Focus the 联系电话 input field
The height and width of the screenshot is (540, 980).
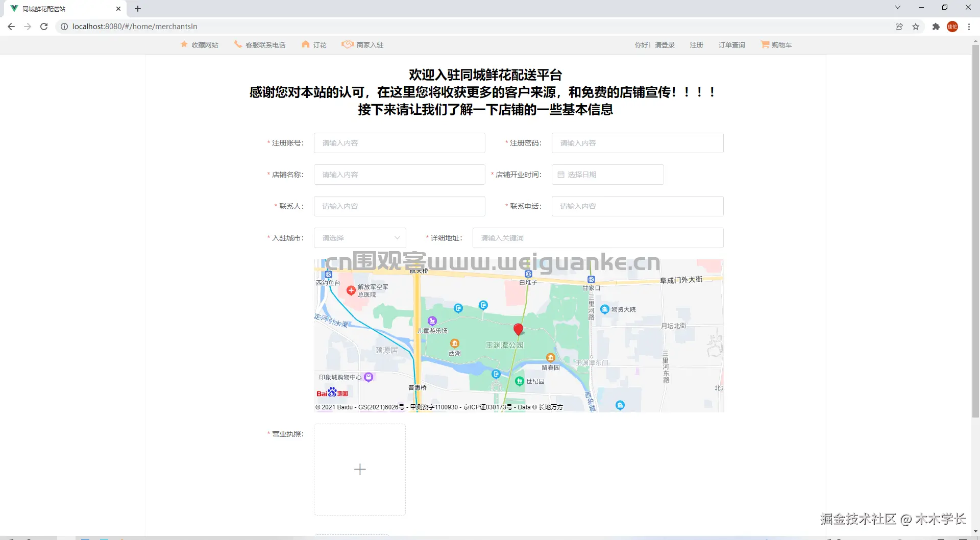[637, 206]
